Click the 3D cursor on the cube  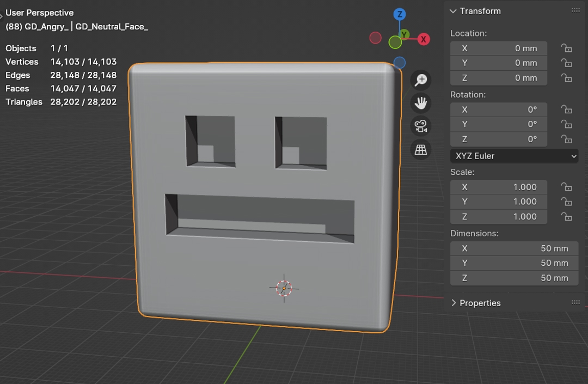284,288
